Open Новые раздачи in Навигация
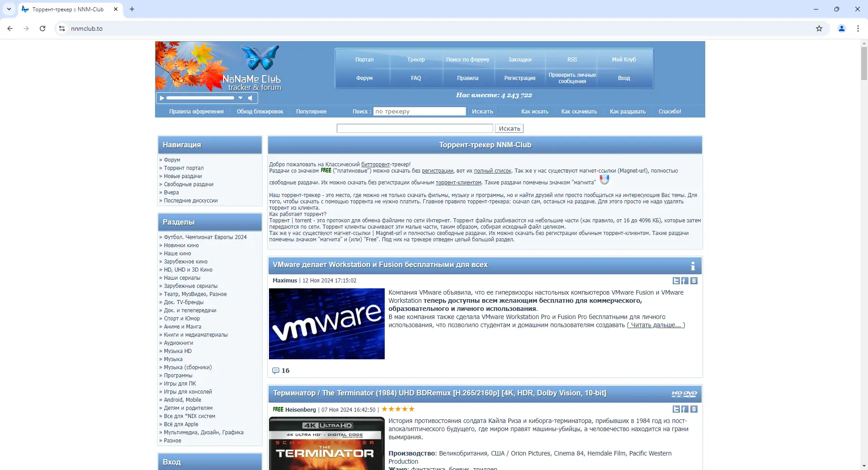 pyautogui.click(x=183, y=176)
